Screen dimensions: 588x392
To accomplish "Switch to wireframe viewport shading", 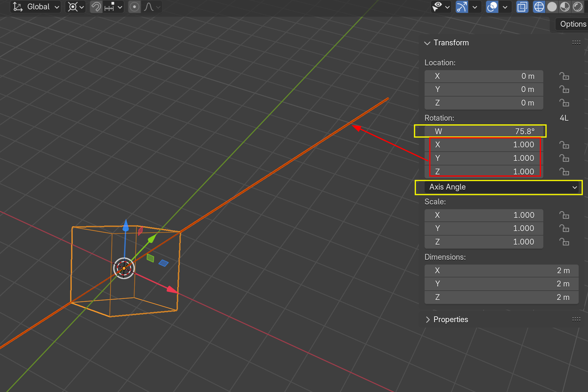I will [x=539, y=7].
